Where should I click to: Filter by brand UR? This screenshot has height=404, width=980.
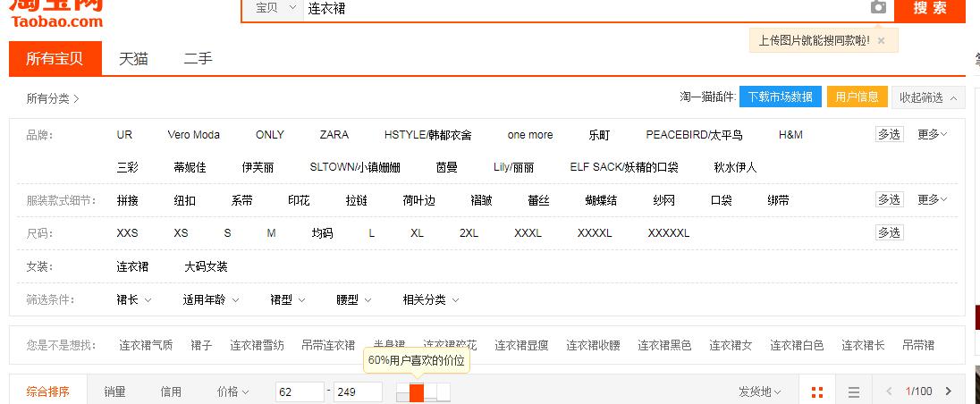coord(124,135)
